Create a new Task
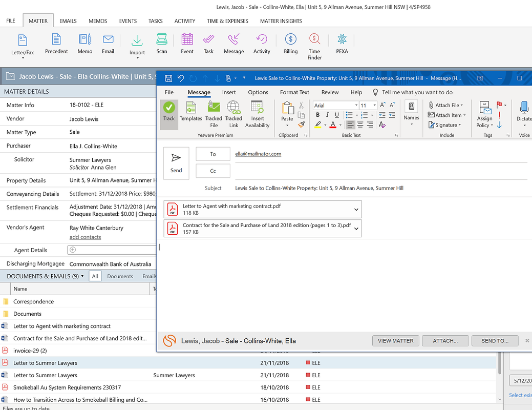 (209, 44)
